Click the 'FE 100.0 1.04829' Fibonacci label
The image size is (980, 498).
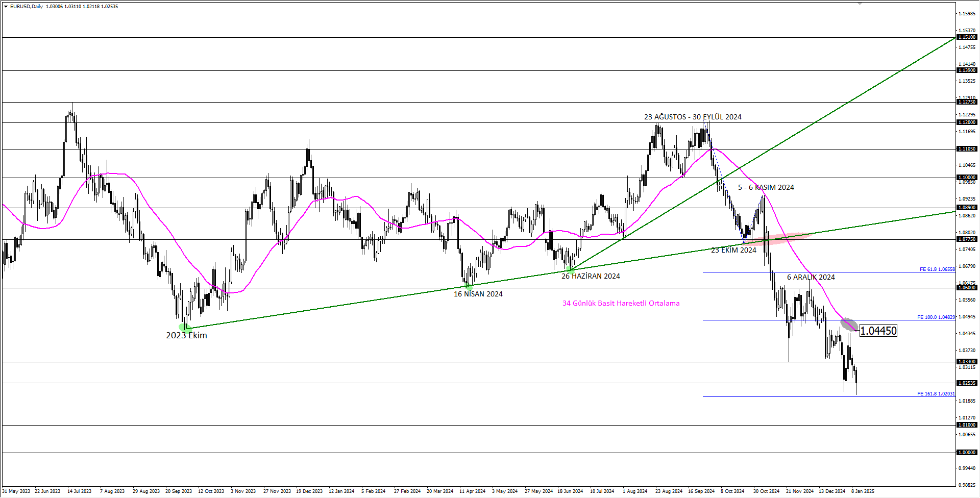(936, 317)
